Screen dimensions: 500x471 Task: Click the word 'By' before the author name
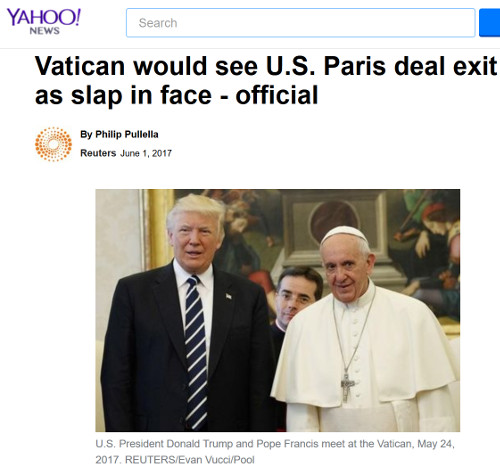(x=86, y=134)
